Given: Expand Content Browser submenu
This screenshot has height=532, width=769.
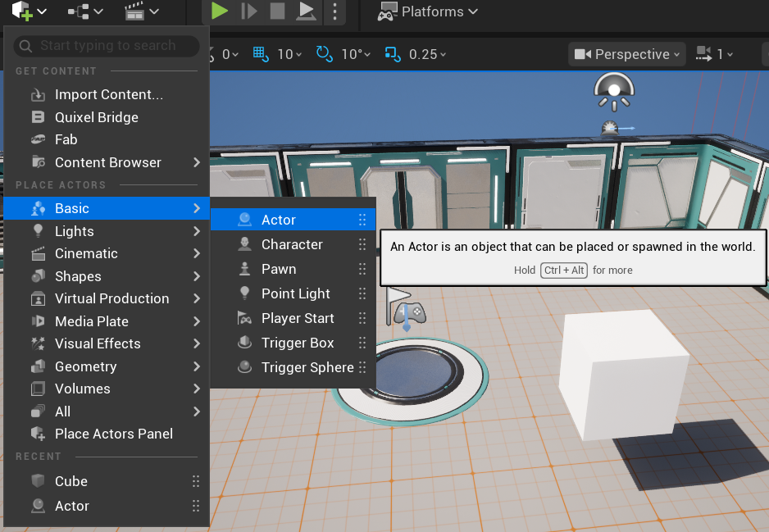Looking at the screenshot, I should click(x=107, y=162).
